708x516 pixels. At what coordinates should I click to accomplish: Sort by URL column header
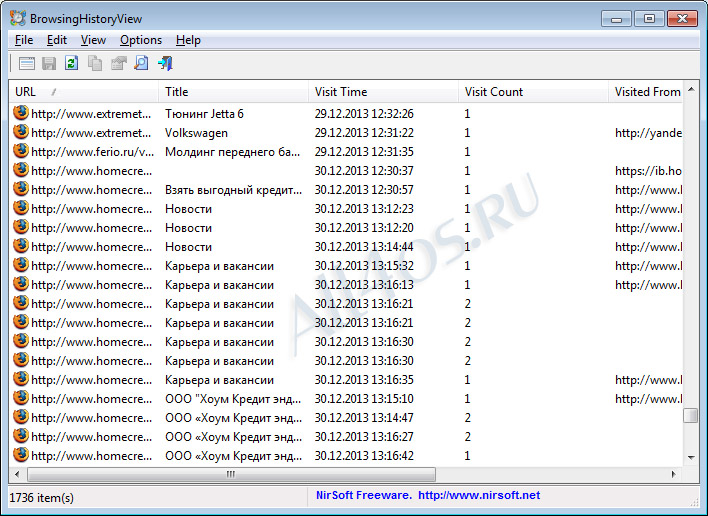tap(84, 92)
